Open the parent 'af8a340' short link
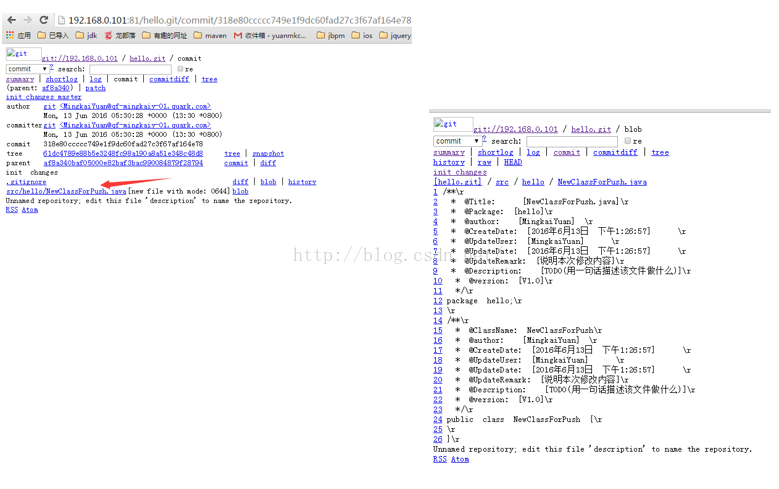This screenshot has height=489, width=779. (x=56, y=88)
